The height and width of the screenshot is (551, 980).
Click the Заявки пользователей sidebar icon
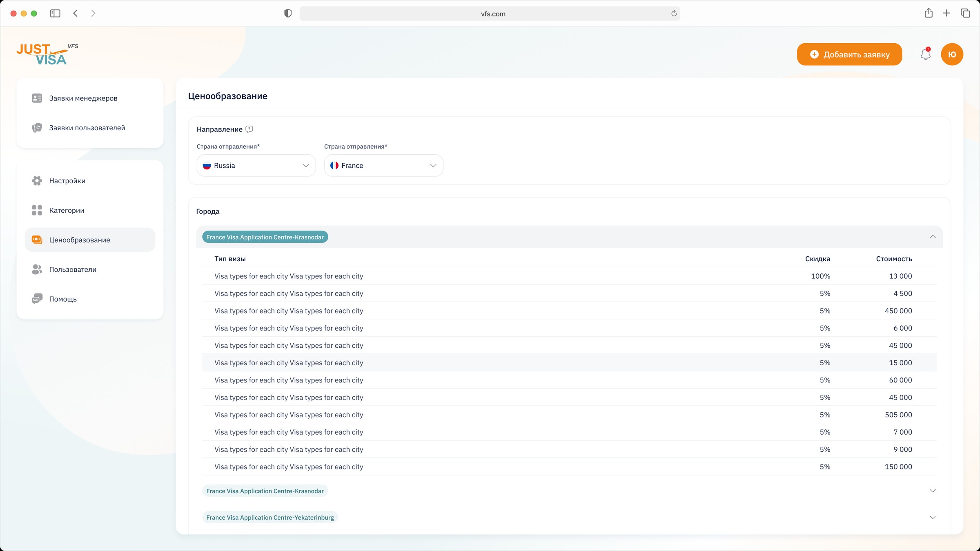tap(37, 128)
